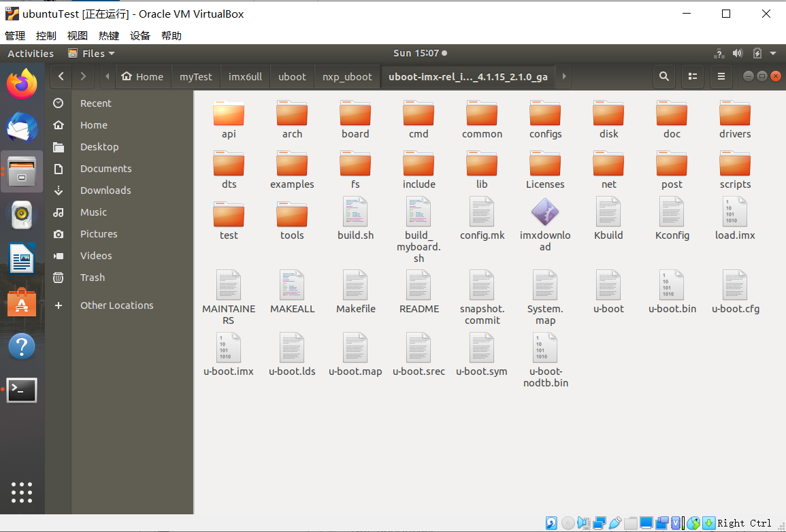Click Activities in the top bar
The width and height of the screenshot is (786, 532).
[x=31, y=54]
